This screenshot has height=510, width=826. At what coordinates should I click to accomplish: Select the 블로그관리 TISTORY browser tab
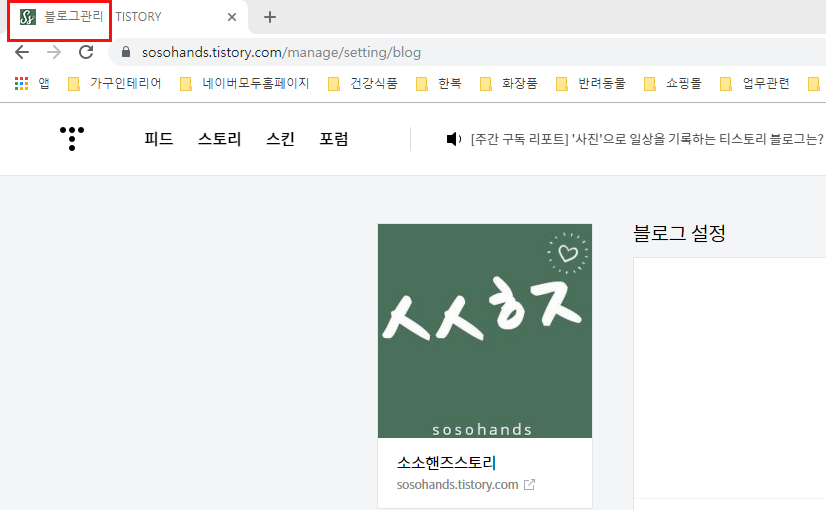[x=126, y=17]
